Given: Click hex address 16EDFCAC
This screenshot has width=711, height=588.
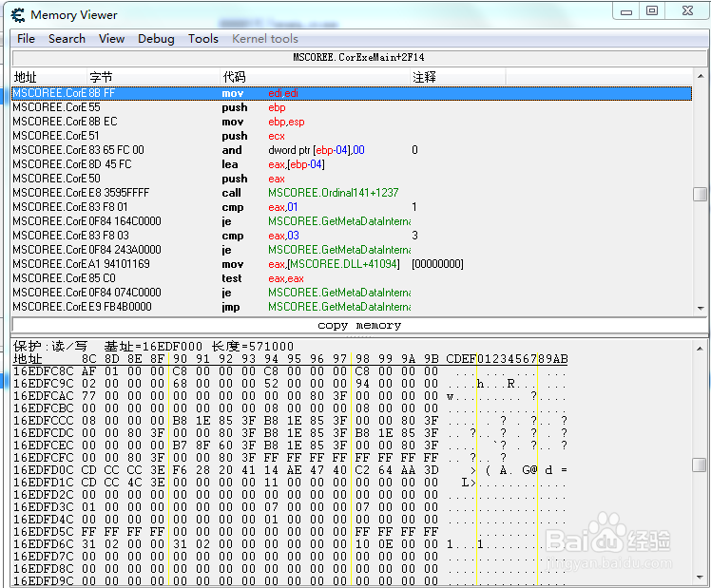Looking at the screenshot, I should [x=43, y=396].
